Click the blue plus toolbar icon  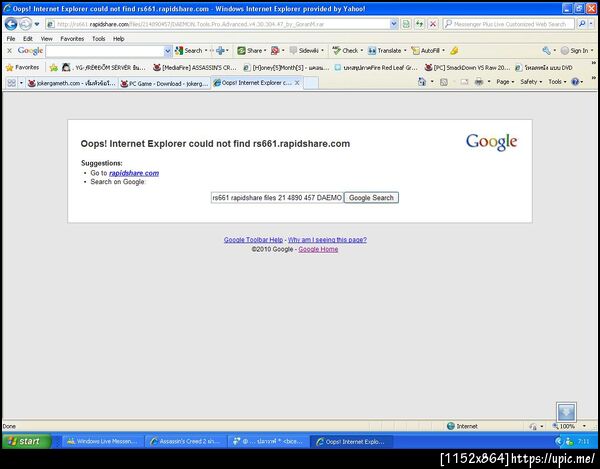pos(220,50)
